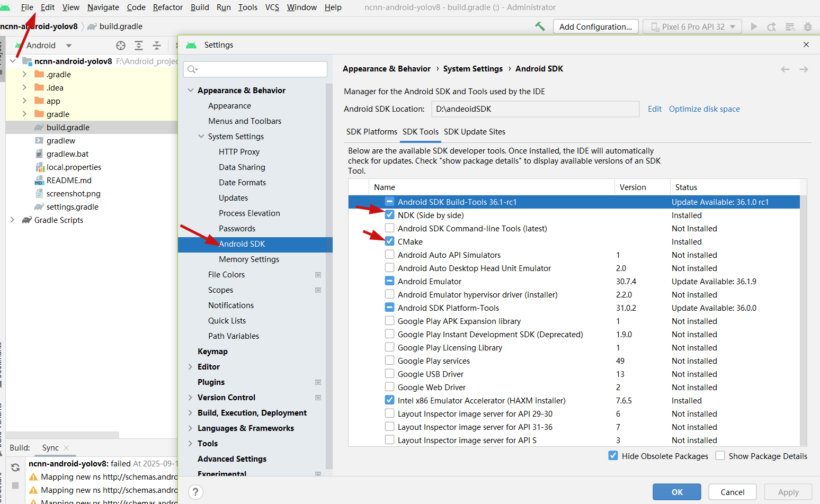Open the Refactor menu
This screenshot has height=504, width=820.
168,7
